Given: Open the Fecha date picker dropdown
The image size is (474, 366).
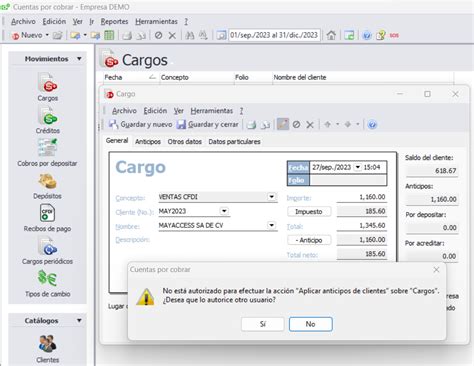Looking at the screenshot, I should (x=357, y=167).
